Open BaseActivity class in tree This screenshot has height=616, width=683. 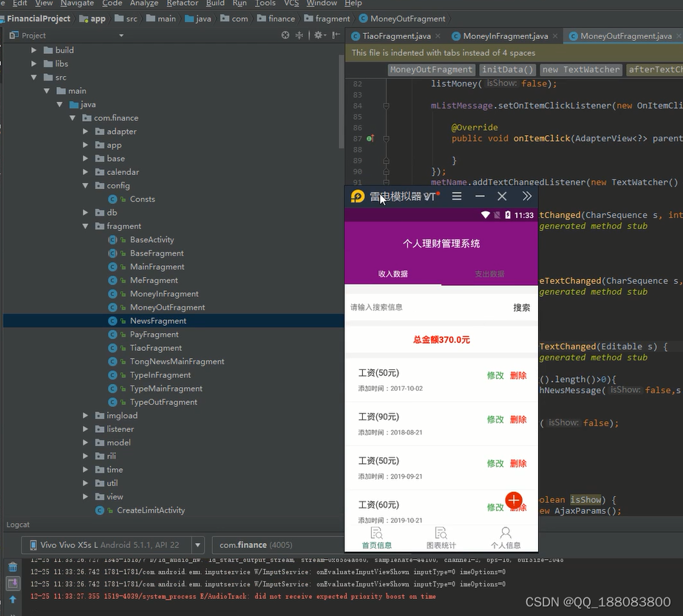click(x=152, y=239)
